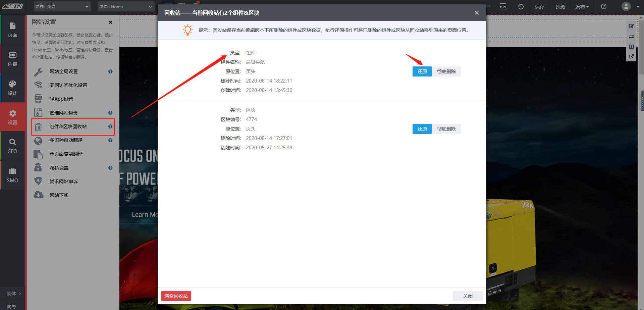Viewport: 644px width, 310px height.
Task: Open 网站全局设置 wrench icon
Action: pyautogui.click(x=38, y=71)
